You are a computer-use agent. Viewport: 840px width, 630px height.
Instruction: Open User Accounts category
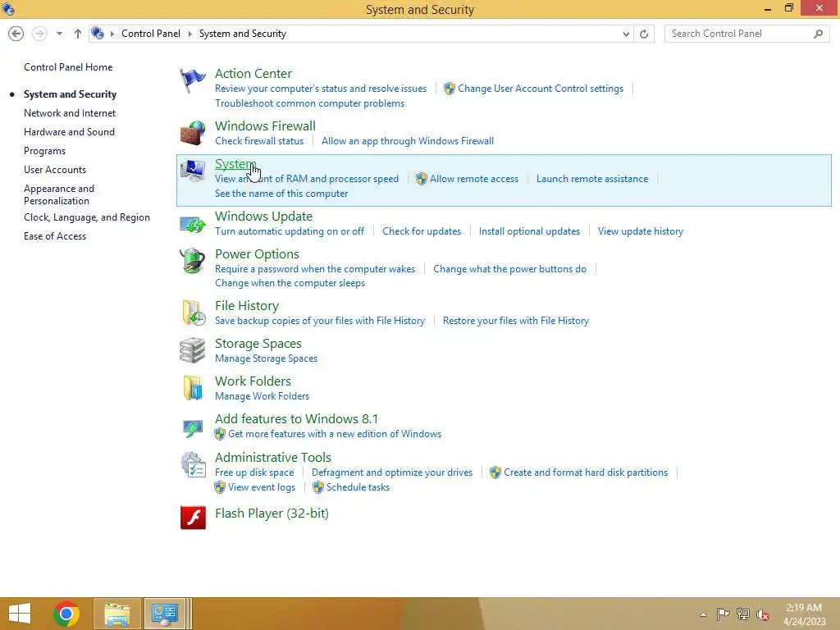point(55,170)
